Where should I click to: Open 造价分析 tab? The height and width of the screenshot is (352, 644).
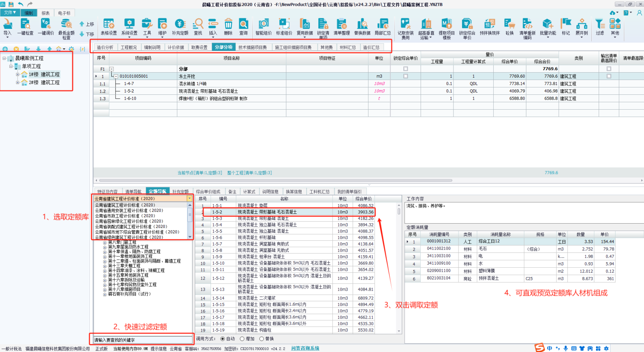[105, 47]
